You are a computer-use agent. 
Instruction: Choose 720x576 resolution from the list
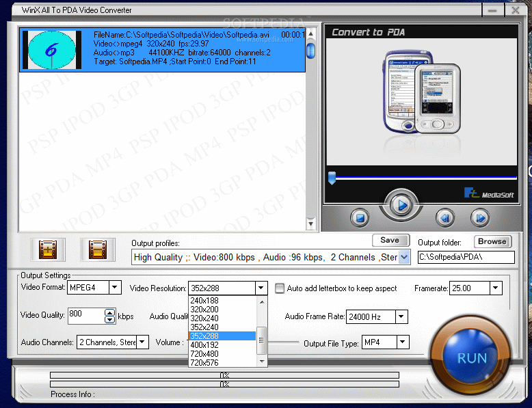point(222,363)
